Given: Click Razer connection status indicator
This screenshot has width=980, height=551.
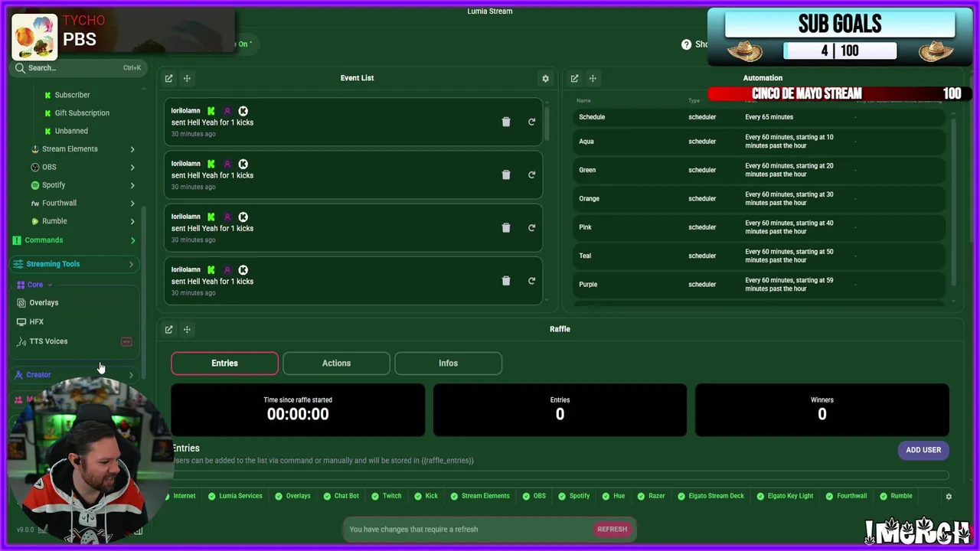Looking at the screenshot, I should point(651,496).
